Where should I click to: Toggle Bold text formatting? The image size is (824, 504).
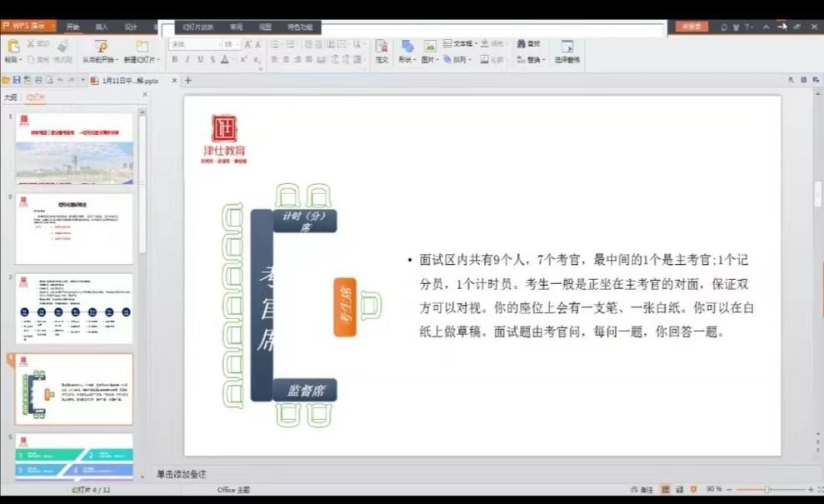tap(175, 60)
